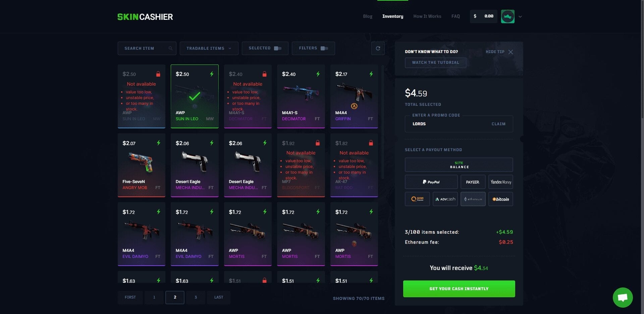
Task: Choose the bitcoin payout option
Action: click(500, 199)
